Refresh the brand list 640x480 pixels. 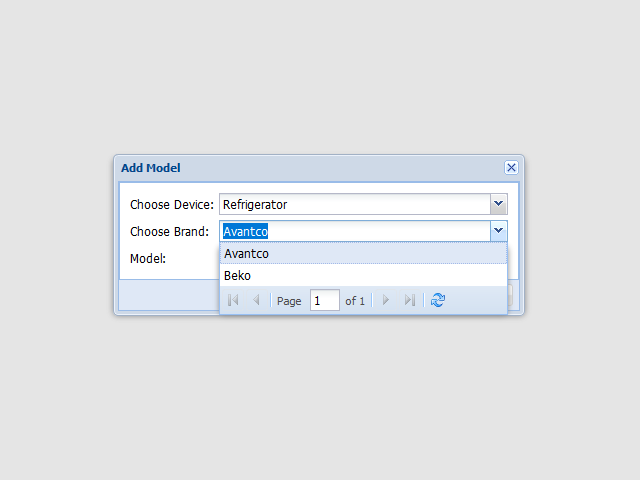pyautogui.click(x=438, y=300)
